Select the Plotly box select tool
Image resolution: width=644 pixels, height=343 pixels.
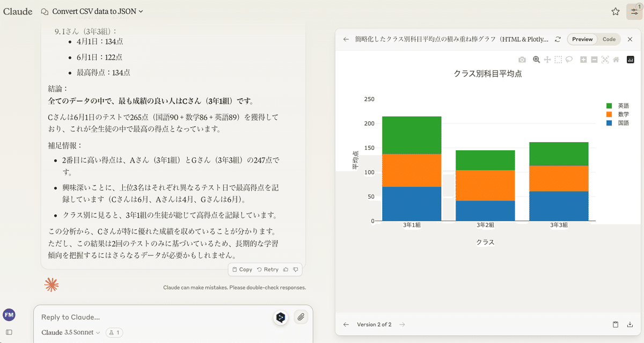[558, 60]
